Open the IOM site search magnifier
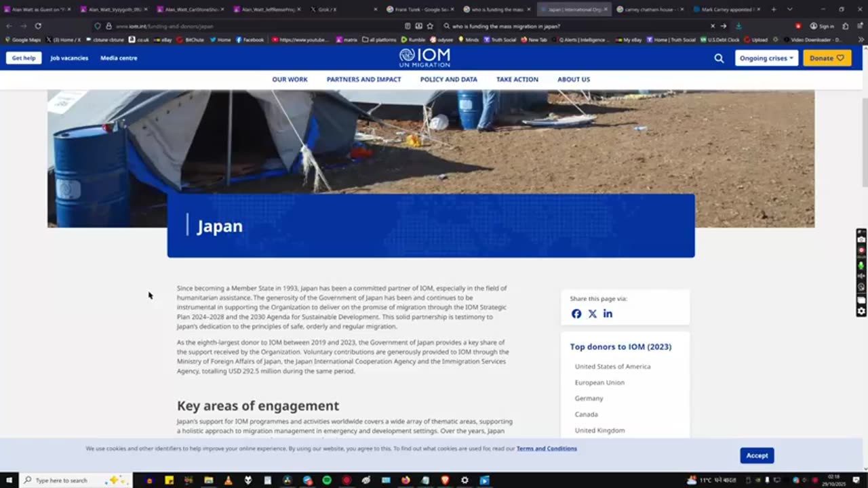The image size is (868, 488). tap(719, 58)
